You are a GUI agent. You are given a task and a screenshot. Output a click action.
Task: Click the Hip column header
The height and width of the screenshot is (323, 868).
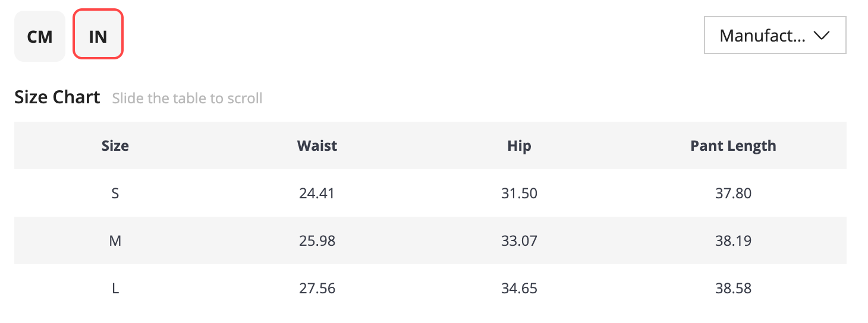[520, 145]
